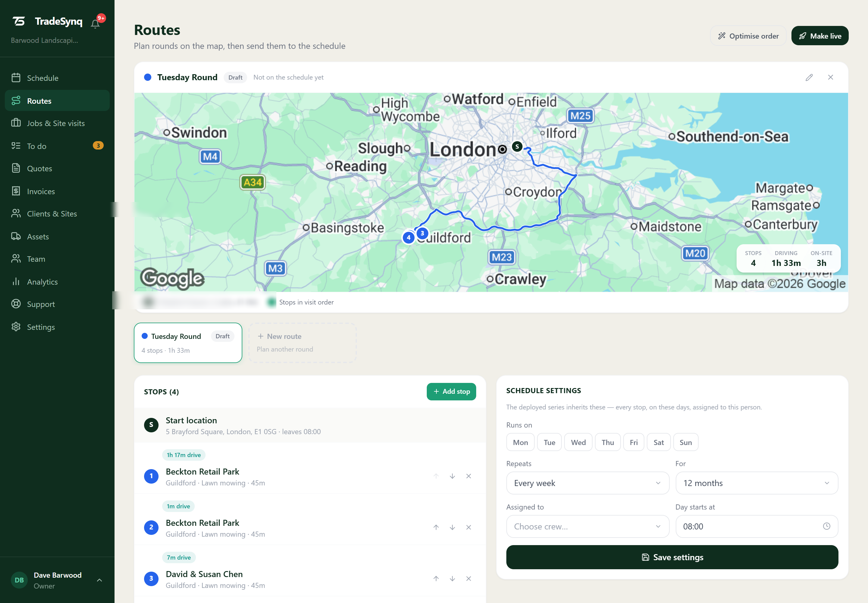Click the stop number 1 badge
Screen dimensions: 868x603
click(151, 476)
